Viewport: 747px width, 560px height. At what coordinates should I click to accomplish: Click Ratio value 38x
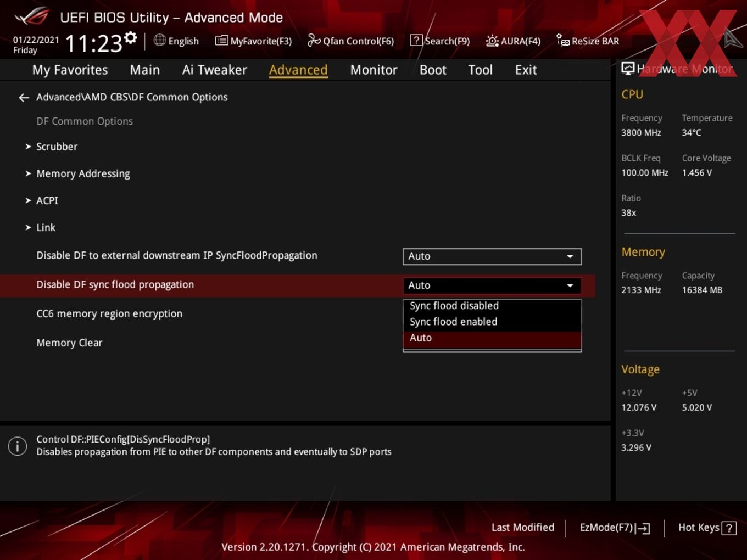click(628, 212)
